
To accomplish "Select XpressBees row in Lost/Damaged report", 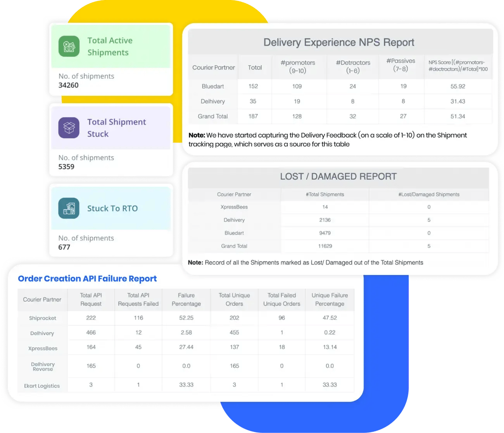I will (338, 207).
